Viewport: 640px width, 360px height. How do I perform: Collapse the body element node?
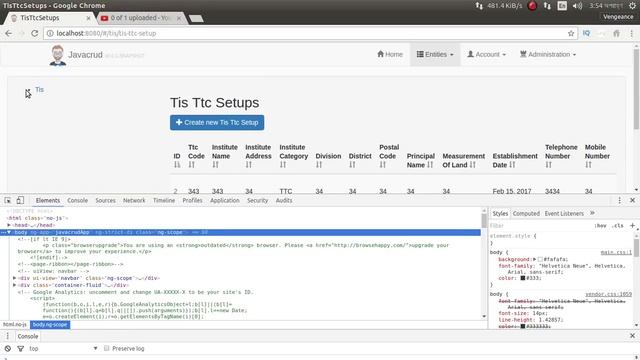click(9, 232)
